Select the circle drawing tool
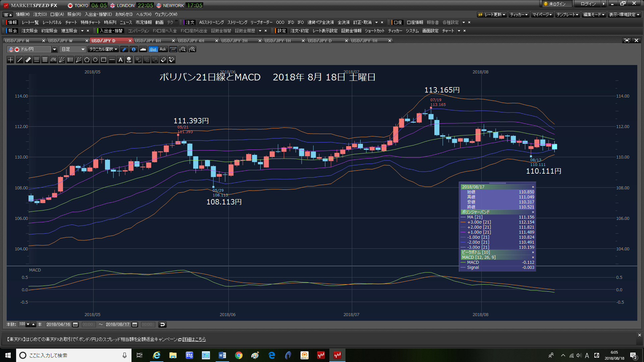 [95, 60]
